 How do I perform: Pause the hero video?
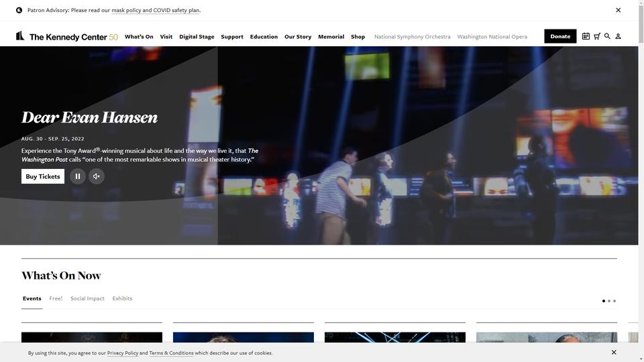click(78, 176)
